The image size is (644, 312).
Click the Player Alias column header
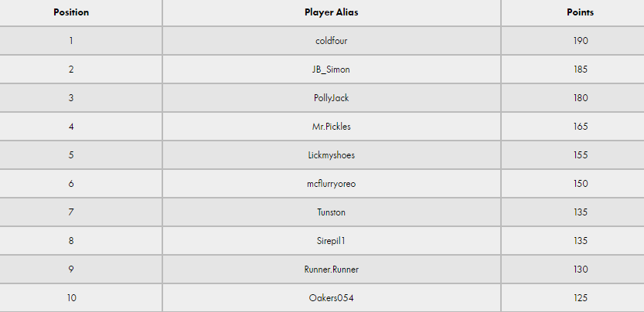click(x=332, y=12)
